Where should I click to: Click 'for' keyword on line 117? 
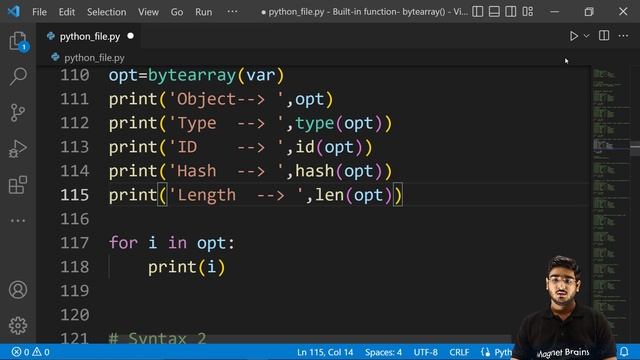pyautogui.click(x=123, y=243)
